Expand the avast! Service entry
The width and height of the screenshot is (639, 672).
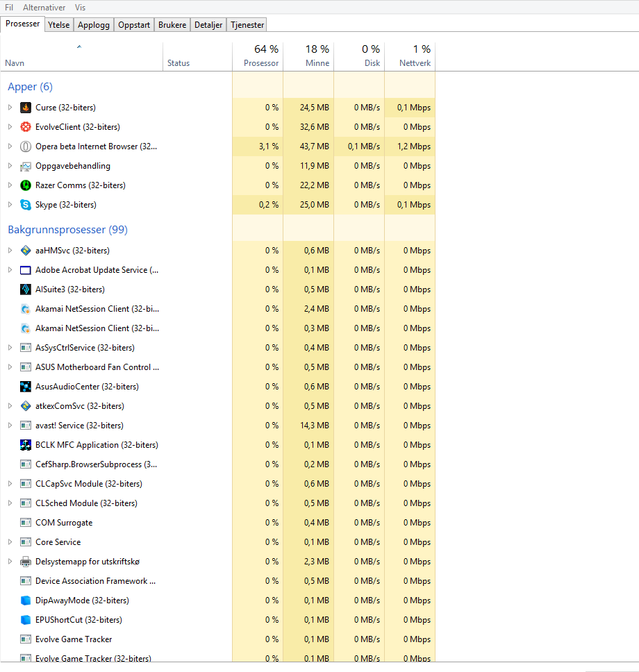[x=10, y=426]
